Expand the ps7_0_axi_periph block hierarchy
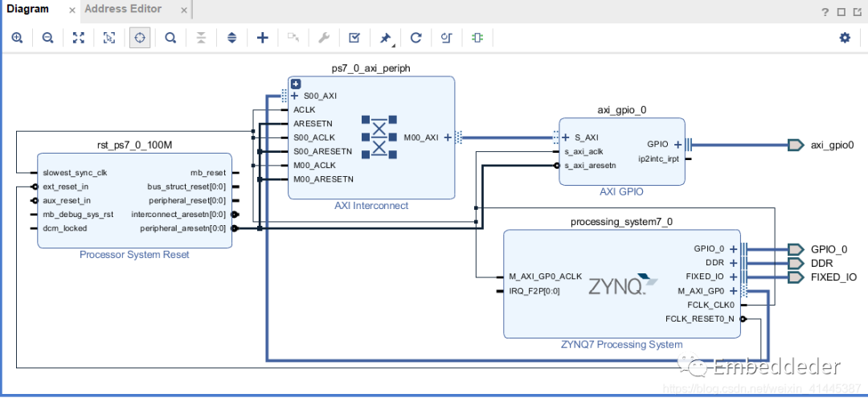This screenshot has width=868, height=402. tap(296, 84)
